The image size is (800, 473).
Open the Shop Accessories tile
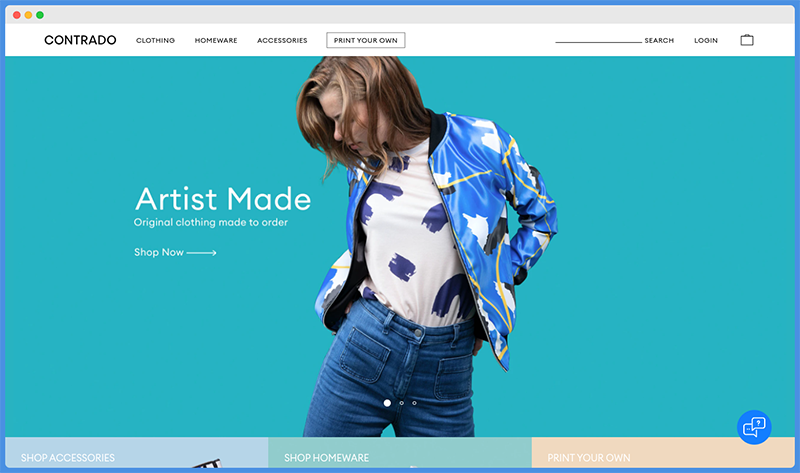pyautogui.click(x=136, y=453)
